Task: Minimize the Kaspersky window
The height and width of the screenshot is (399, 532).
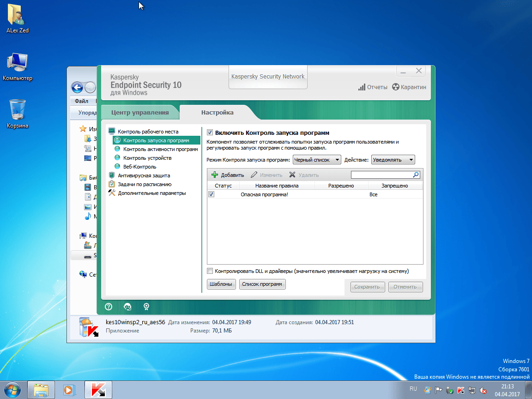Action: tap(403, 71)
